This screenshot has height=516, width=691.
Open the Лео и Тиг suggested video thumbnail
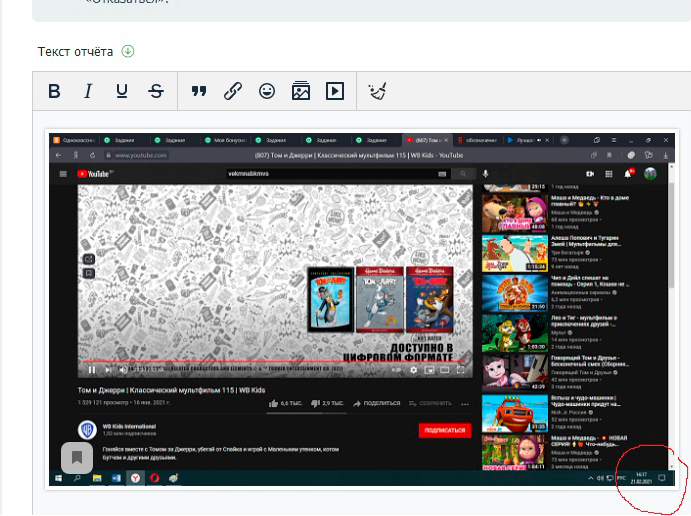pyautogui.click(x=514, y=334)
